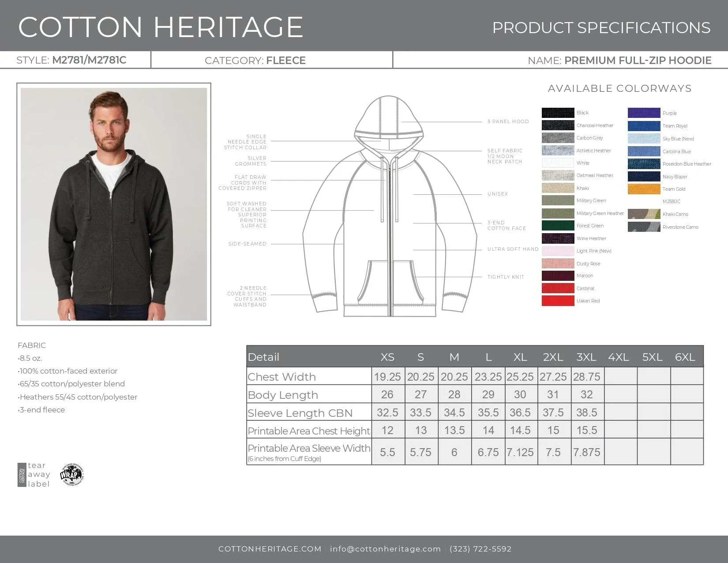Pick the Navy Blazer swatch
The image size is (728, 563).
[x=644, y=177]
